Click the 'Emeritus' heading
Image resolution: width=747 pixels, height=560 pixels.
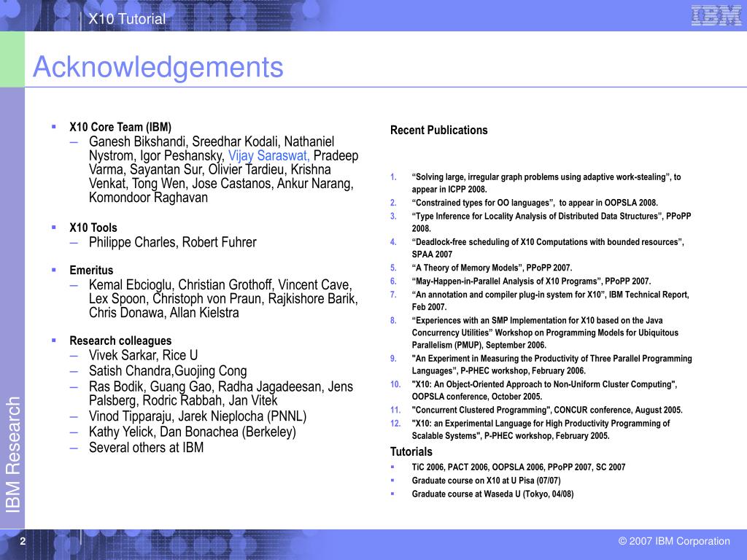click(x=91, y=270)
